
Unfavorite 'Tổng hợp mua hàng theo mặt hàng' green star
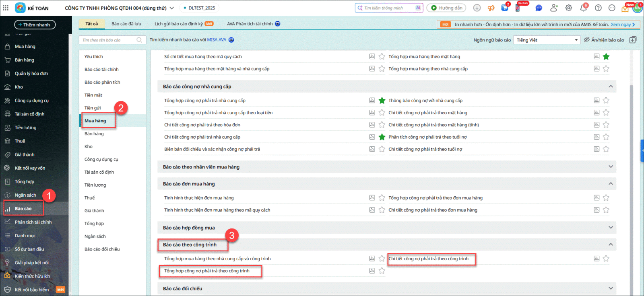click(x=606, y=57)
